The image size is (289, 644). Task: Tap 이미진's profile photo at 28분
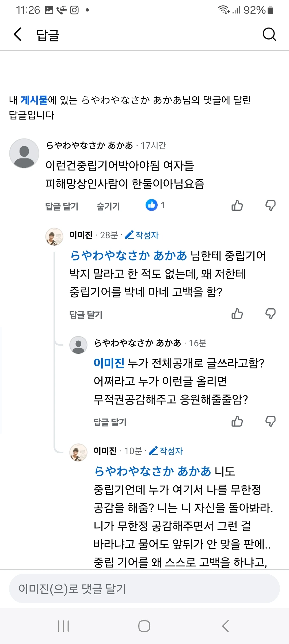[x=54, y=236]
